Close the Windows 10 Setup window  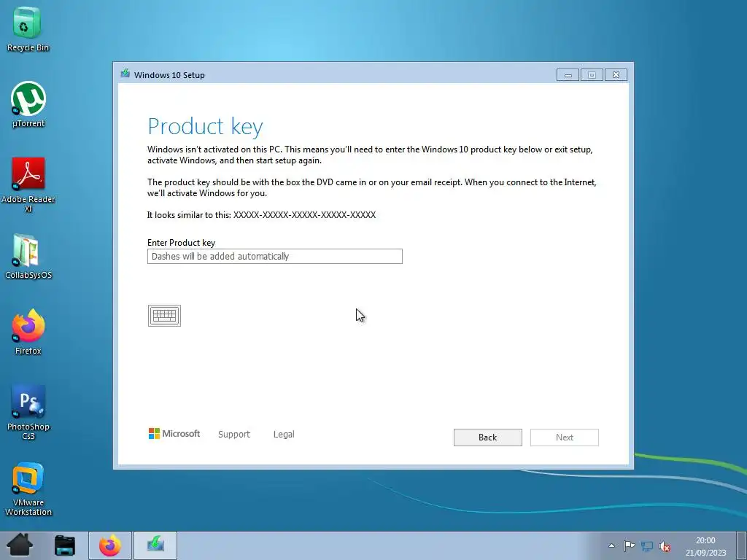[616, 75]
